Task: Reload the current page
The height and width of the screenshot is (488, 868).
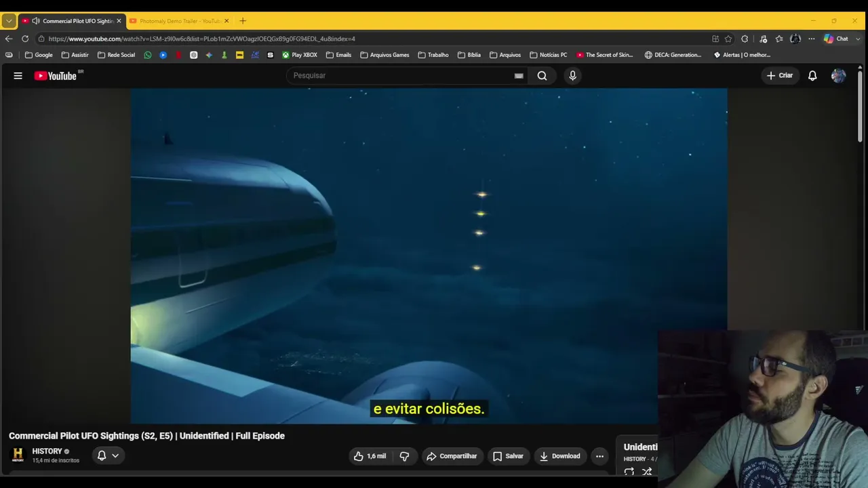Action: pos(25,39)
